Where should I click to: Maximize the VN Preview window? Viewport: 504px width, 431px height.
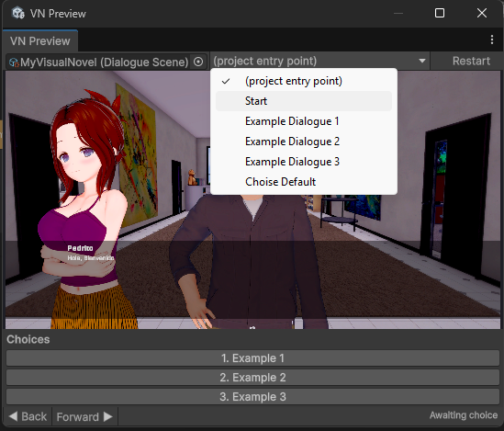[x=440, y=13]
